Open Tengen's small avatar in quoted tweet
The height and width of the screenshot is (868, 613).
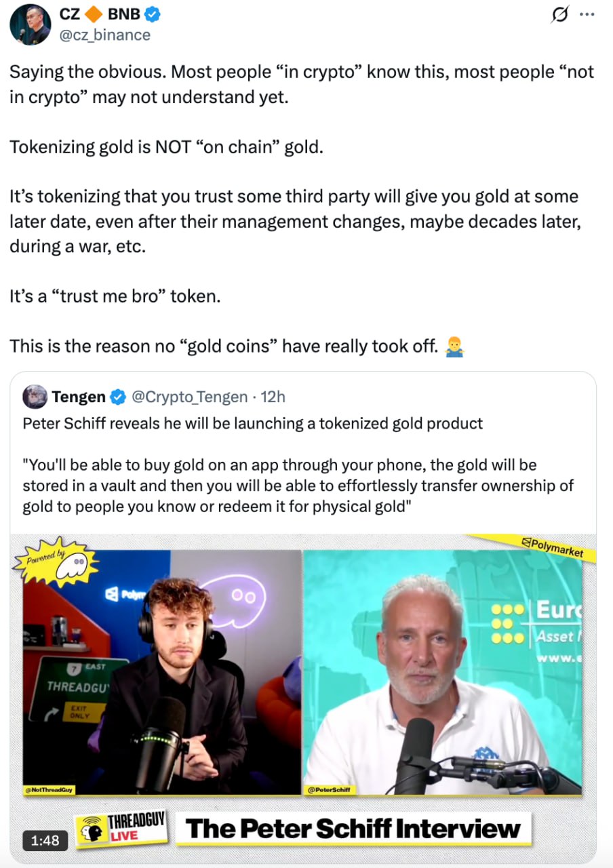point(35,396)
